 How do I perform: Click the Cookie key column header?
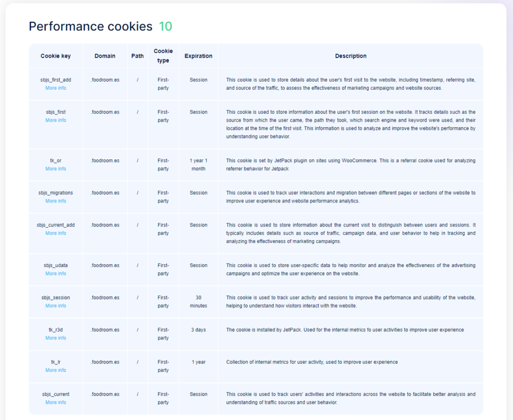(56, 56)
